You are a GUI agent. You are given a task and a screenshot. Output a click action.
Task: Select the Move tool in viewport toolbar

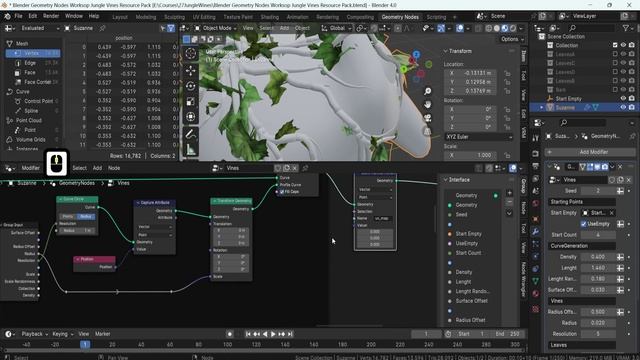191,70
